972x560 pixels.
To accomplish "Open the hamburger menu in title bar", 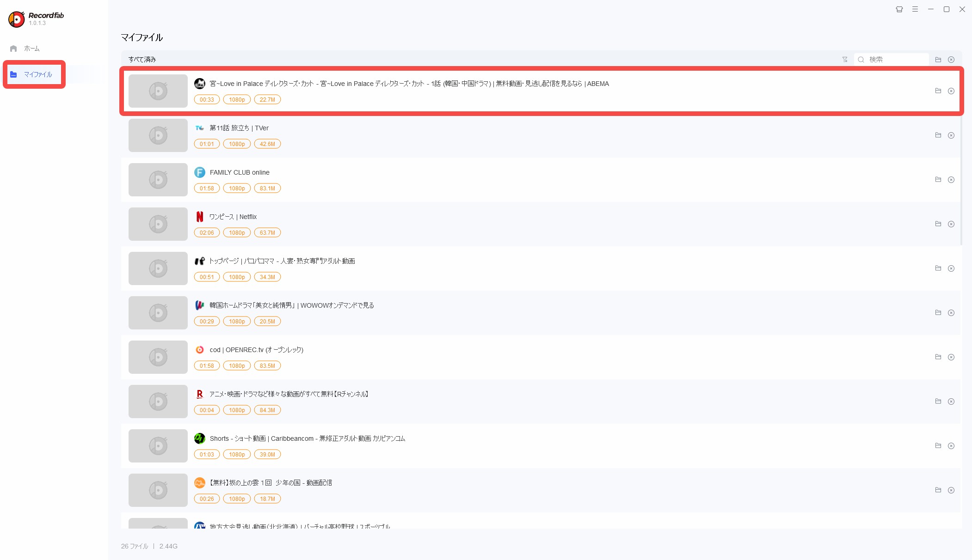I will (915, 9).
